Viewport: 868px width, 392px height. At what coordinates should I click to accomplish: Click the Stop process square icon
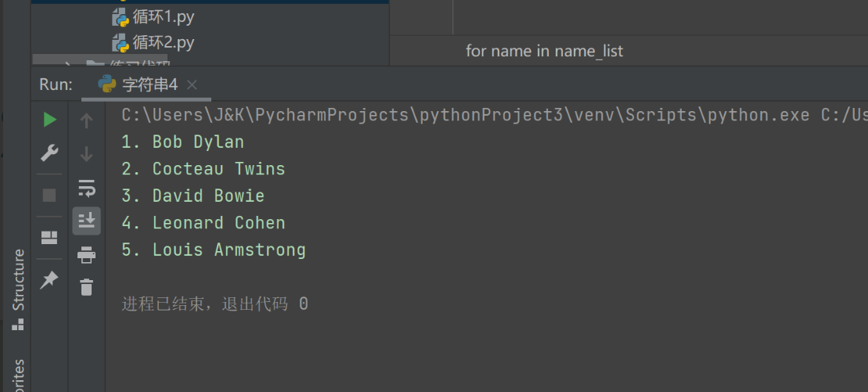coord(49,195)
